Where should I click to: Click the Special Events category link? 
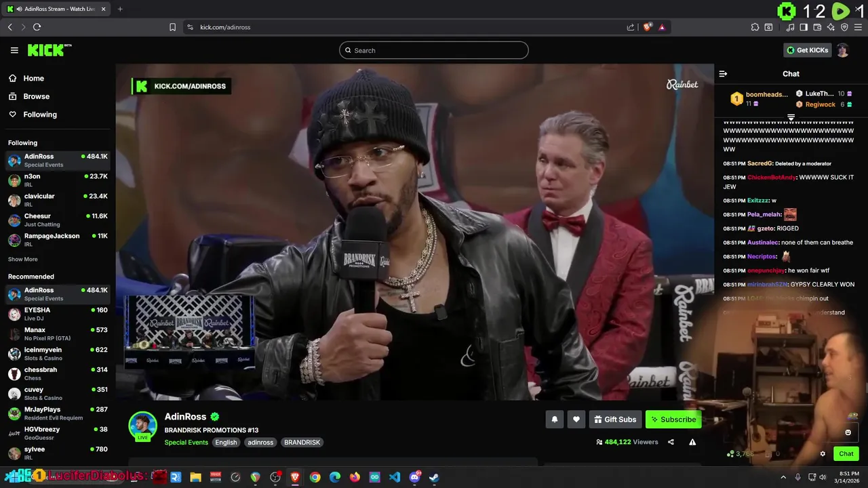pyautogui.click(x=186, y=443)
